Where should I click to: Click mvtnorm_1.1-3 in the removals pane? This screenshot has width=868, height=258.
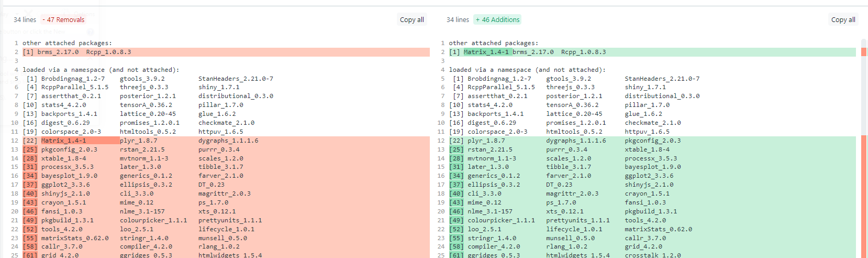pyautogui.click(x=144, y=158)
